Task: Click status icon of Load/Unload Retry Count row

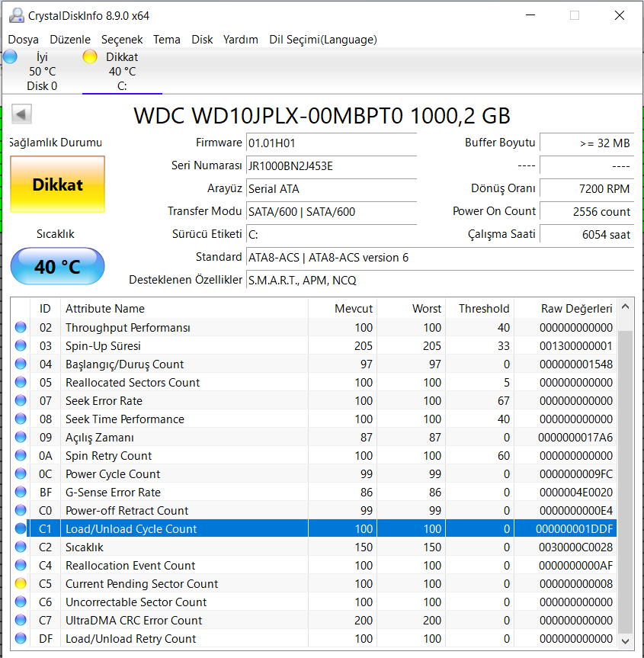Action: [x=21, y=639]
